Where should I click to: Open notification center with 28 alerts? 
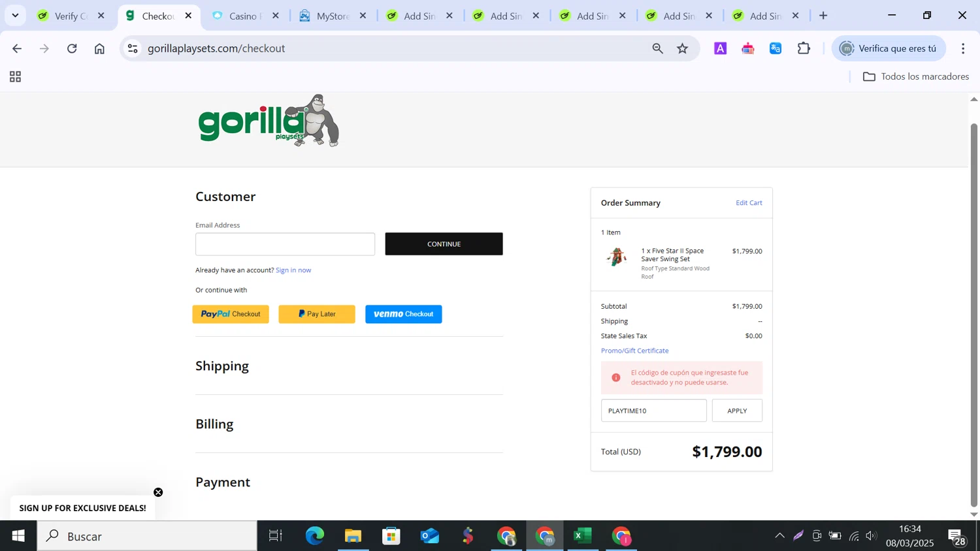coord(958,537)
